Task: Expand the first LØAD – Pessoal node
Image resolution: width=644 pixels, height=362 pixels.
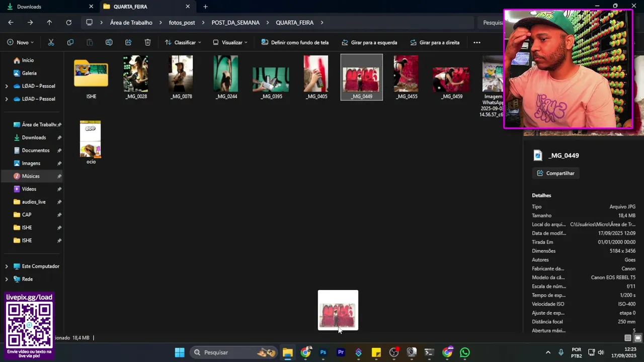Action: (x=7, y=86)
